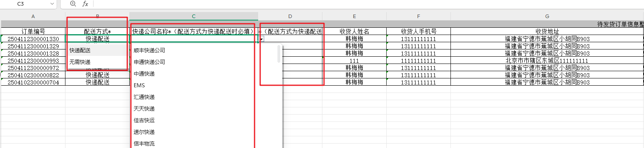Select column F header

pos(418,16)
